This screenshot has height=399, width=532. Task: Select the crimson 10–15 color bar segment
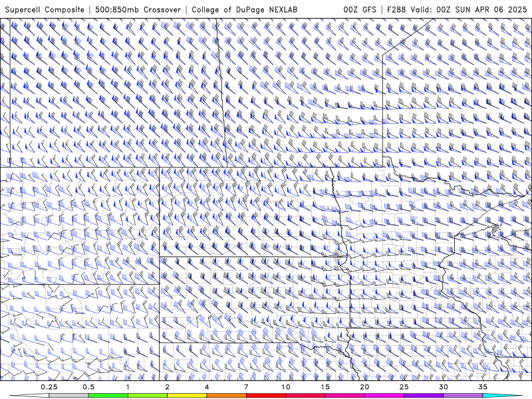(x=305, y=396)
